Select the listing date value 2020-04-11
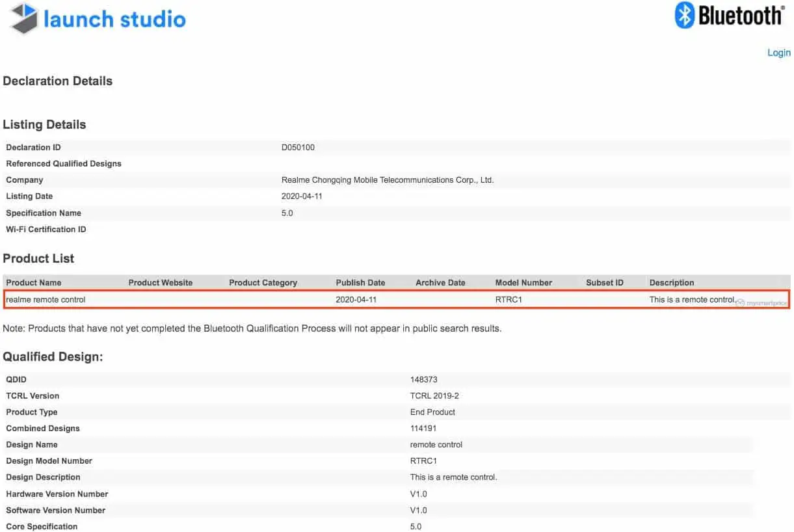The width and height of the screenshot is (794, 532). coord(302,196)
